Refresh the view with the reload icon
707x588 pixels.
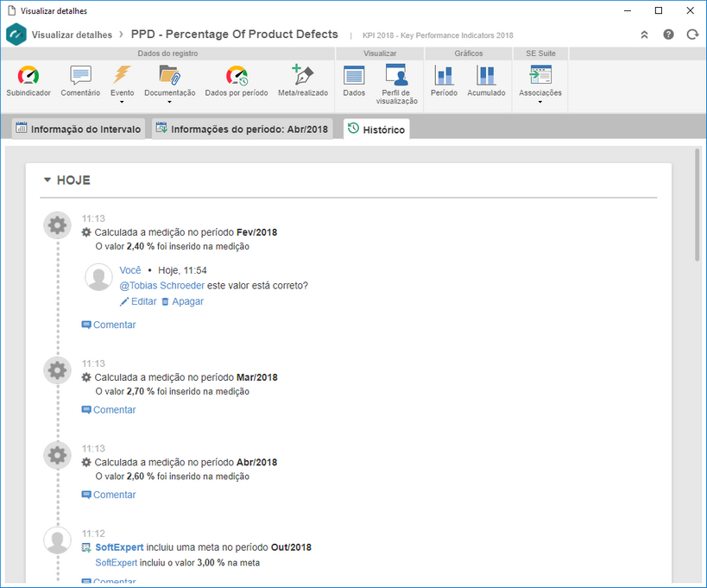coord(692,35)
